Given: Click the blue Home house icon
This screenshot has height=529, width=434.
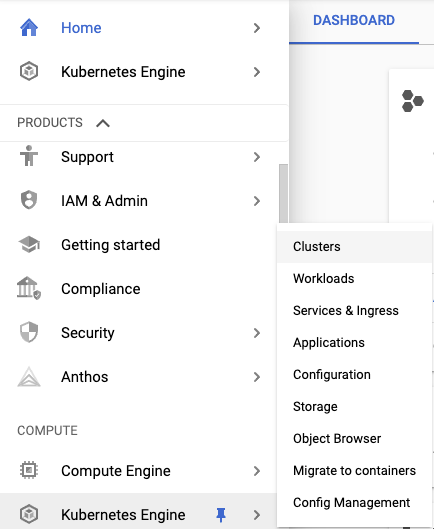Looking at the screenshot, I should pos(29,28).
